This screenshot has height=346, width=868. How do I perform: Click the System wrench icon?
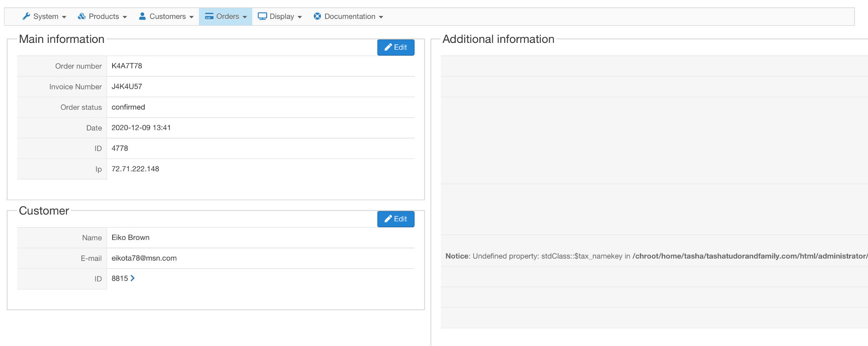pos(26,16)
